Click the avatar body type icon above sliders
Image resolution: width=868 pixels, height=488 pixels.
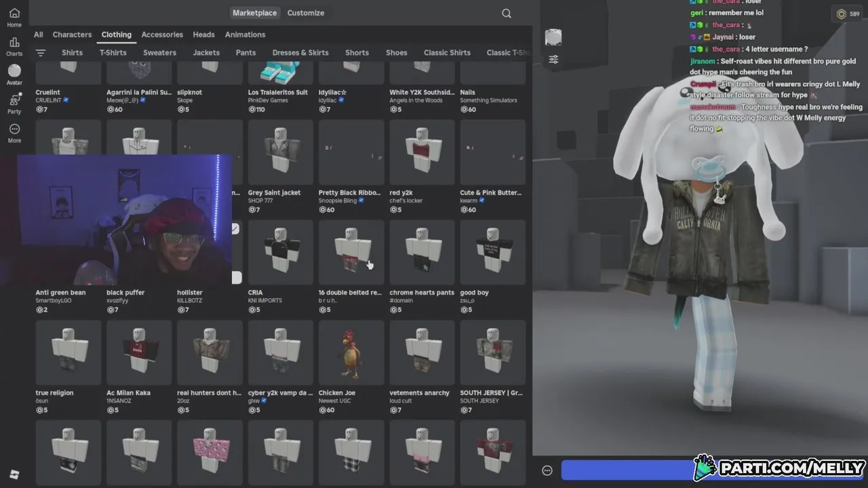click(x=553, y=38)
